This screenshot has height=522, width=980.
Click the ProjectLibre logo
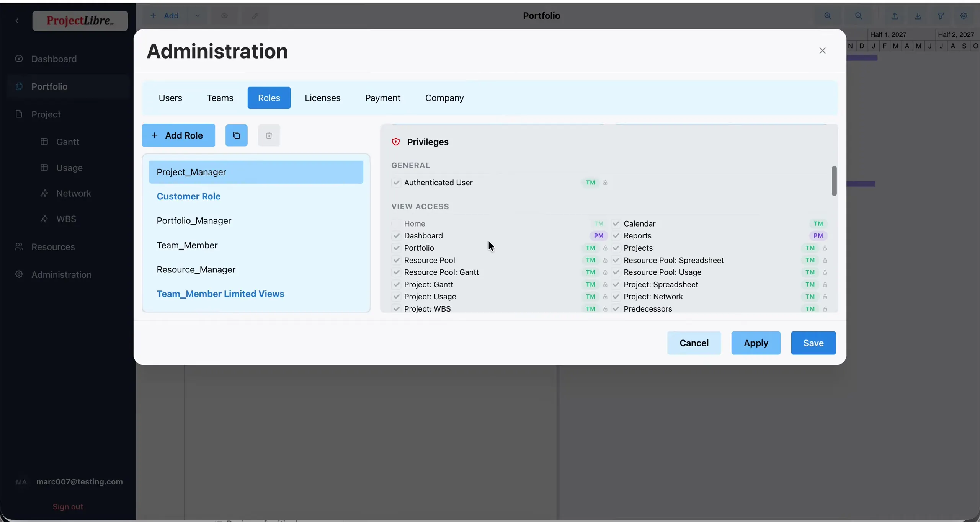tap(80, 21)
